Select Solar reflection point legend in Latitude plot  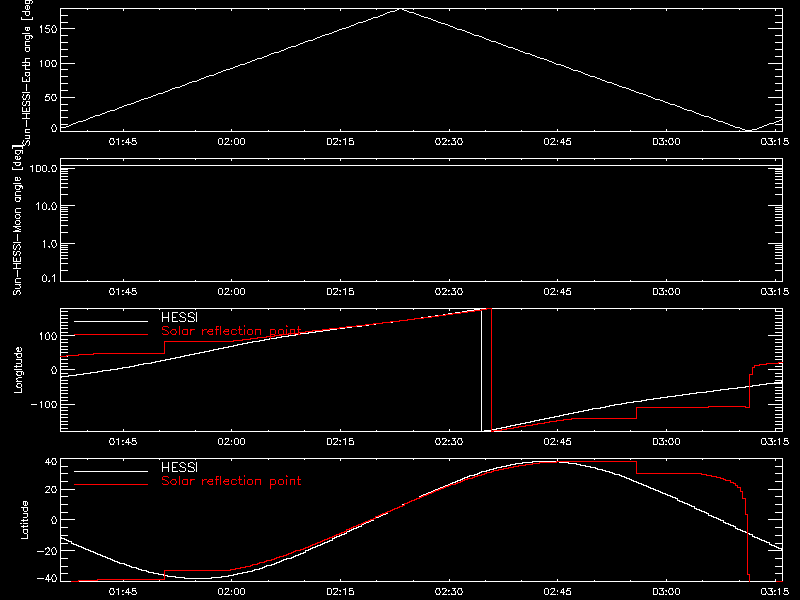pyautogui.click(x=231, y=481)
